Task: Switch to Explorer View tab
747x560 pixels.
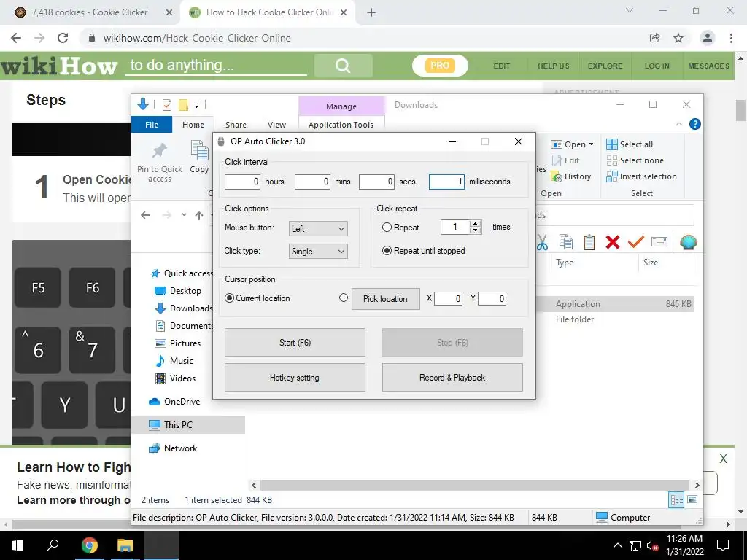Action: [x=276, y=124]
